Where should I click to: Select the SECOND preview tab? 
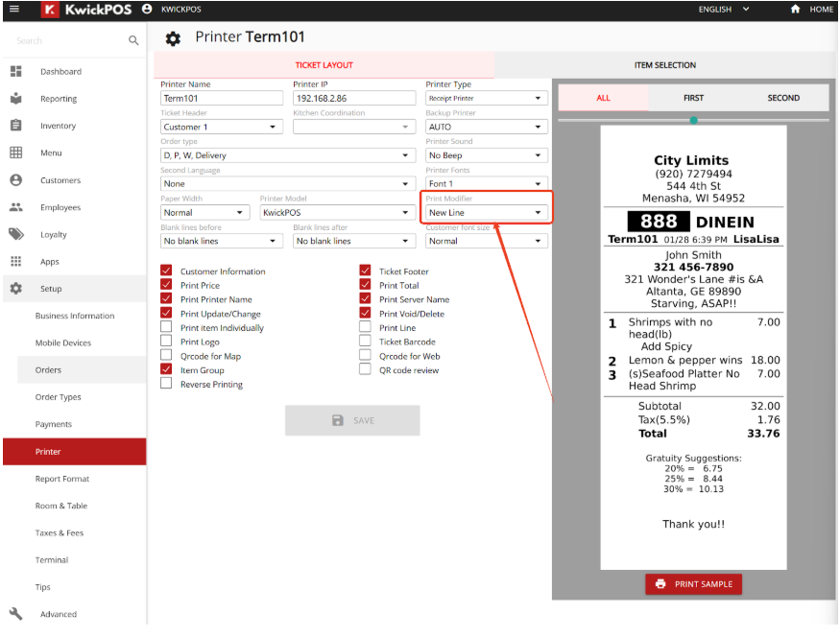click(783, 98)
